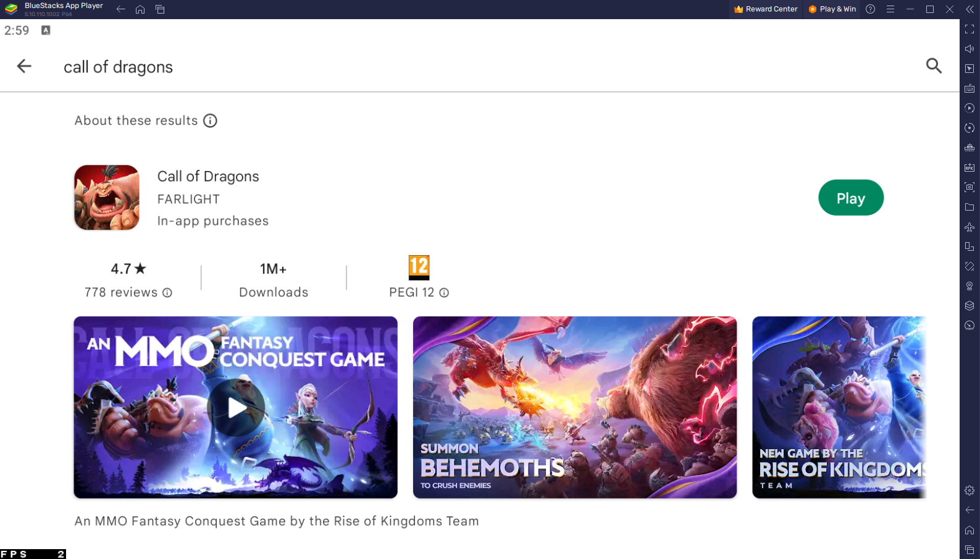980x559 pixels.
Task: Click BlueStacks title bar back arrow
Action: click(x=121, y=9)
